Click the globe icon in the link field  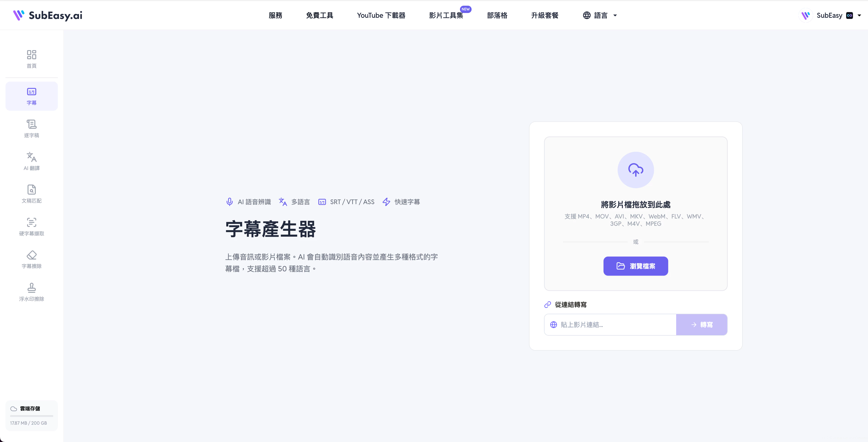554,325
